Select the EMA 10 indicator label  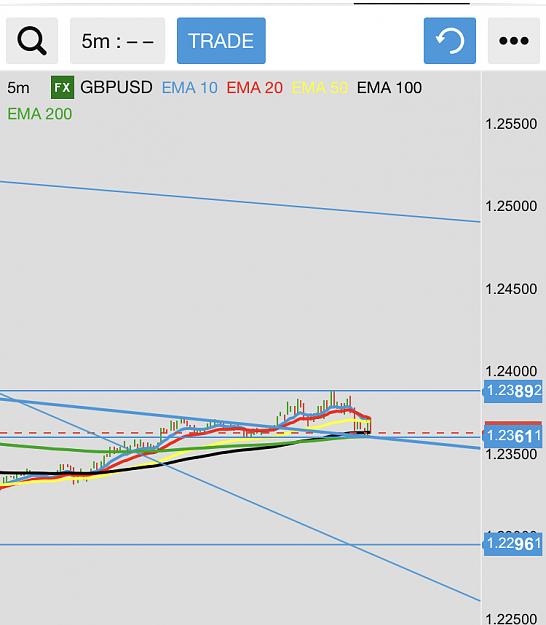[x=190, y=88]
